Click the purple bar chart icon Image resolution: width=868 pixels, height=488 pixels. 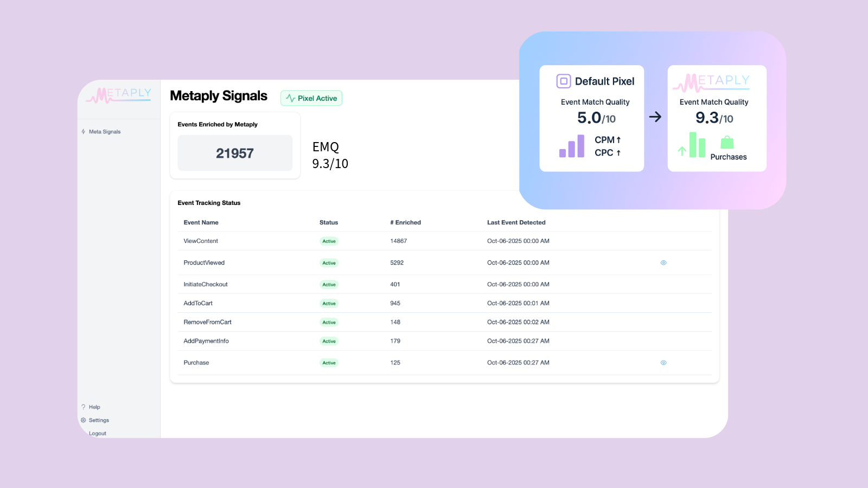point(572,146)
